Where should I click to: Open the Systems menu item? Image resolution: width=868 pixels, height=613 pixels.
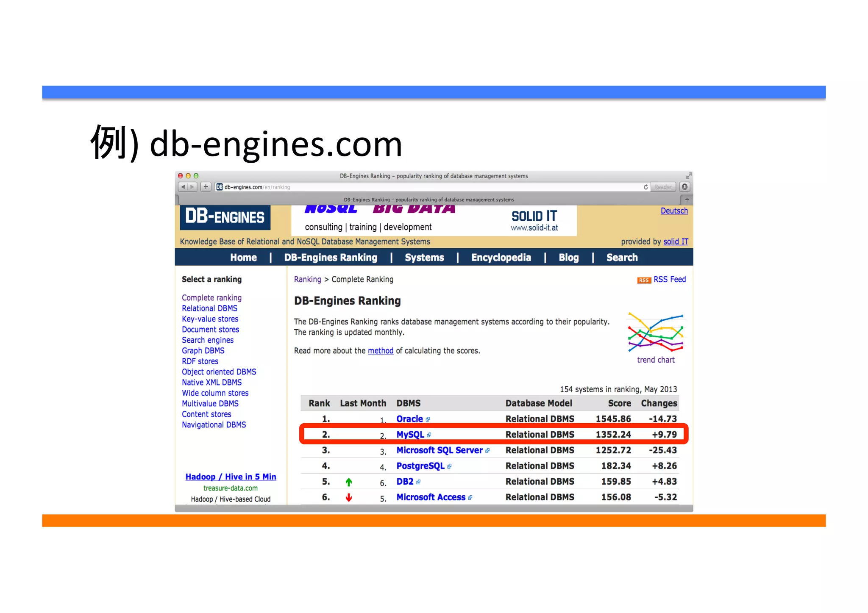click(424, 258)
